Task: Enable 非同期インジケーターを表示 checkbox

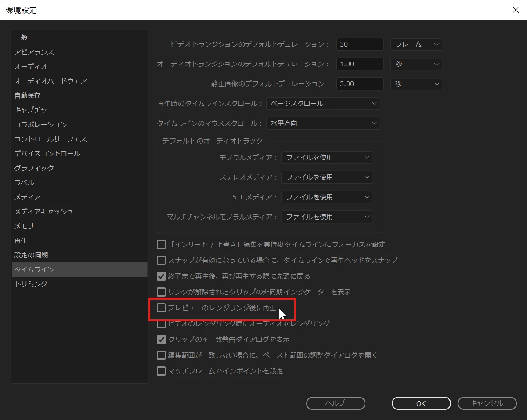Action: 161,292
